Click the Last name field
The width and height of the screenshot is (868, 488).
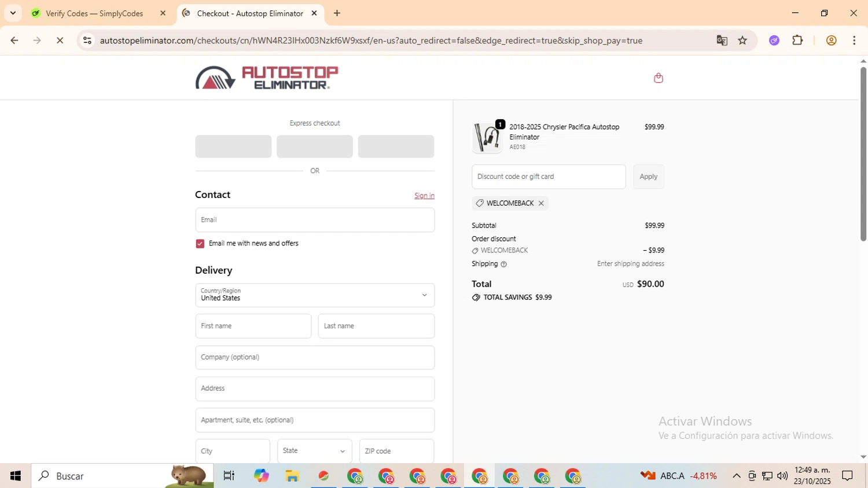coord(376,326)
